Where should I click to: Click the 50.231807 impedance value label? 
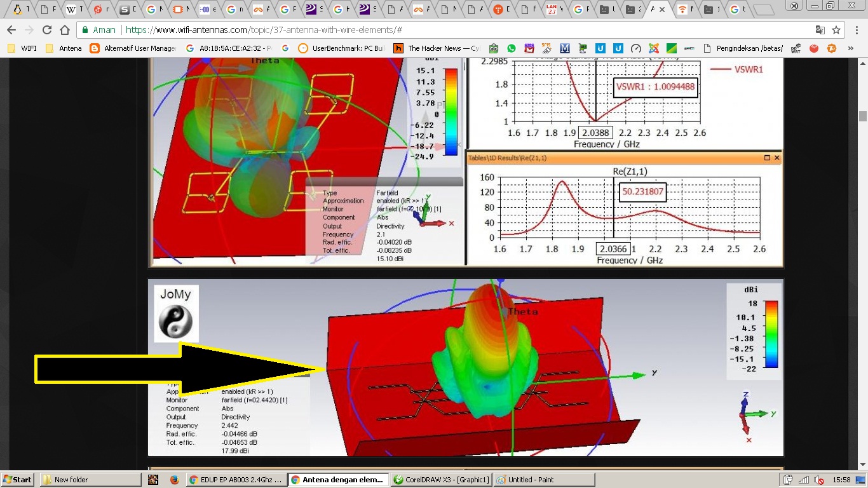(x=644, y=191)
